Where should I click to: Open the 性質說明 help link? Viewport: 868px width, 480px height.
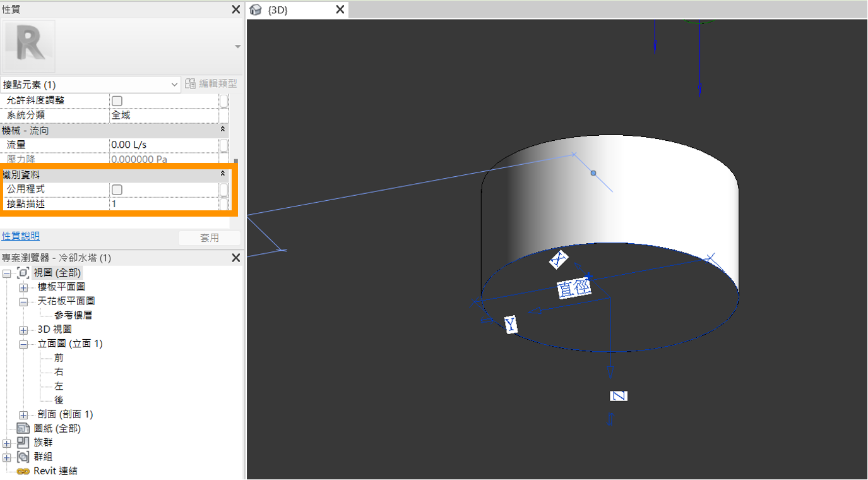pos(20,236)
